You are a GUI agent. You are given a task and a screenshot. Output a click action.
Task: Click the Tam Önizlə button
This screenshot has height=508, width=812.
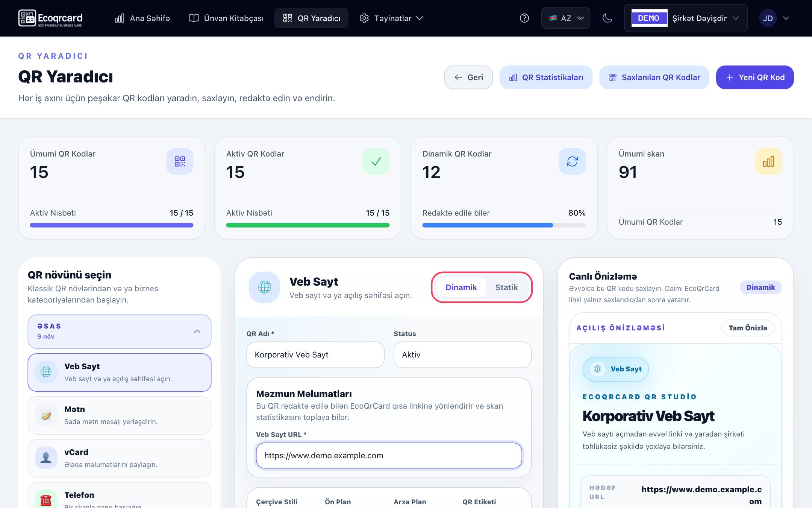pos(748,328)
